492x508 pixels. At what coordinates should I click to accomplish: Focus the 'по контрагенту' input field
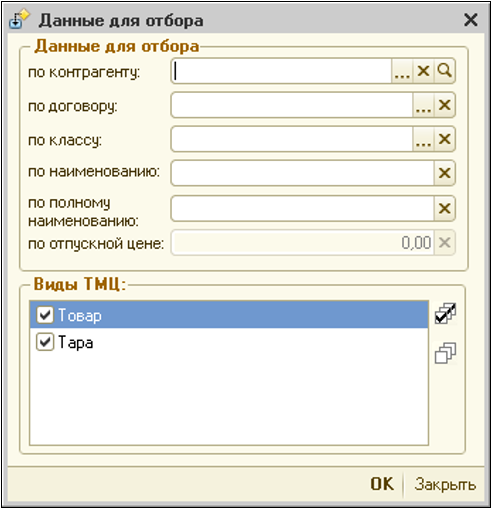pyautogui.click(x=282, y=71)
